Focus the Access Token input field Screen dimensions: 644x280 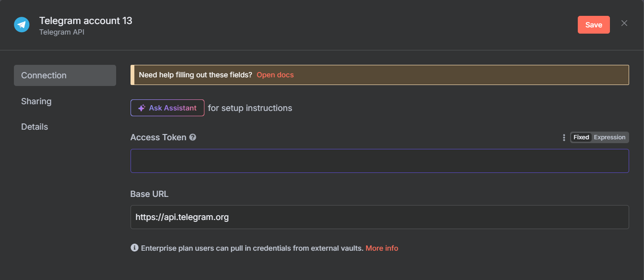pyautogui.click(x=380, y=161)
